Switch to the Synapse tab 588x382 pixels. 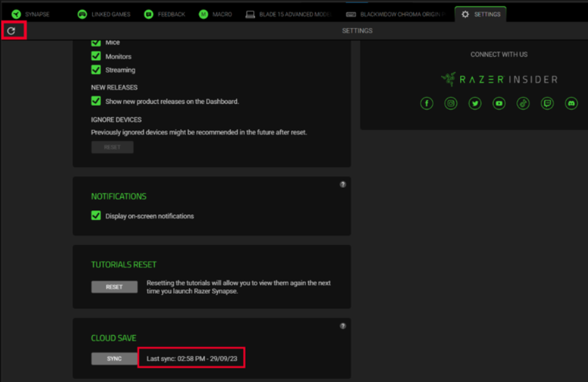click(x=36, y=13)
